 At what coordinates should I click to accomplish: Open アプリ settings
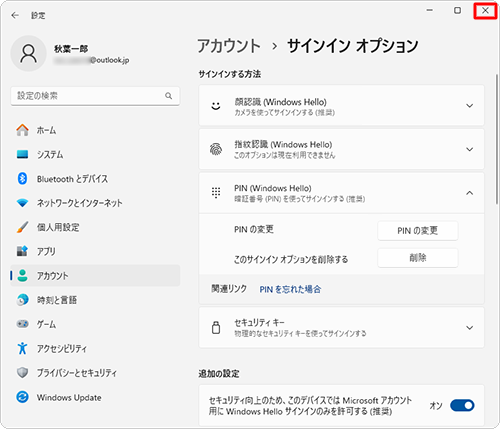pos(95,251)
